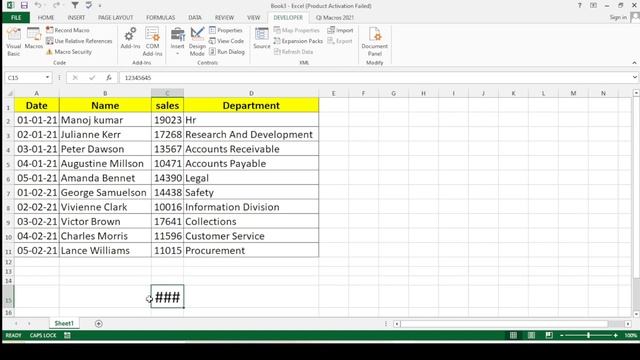Click Save in the Quick Access Toolbar
The image size is (640, 360).
[24, 5]
